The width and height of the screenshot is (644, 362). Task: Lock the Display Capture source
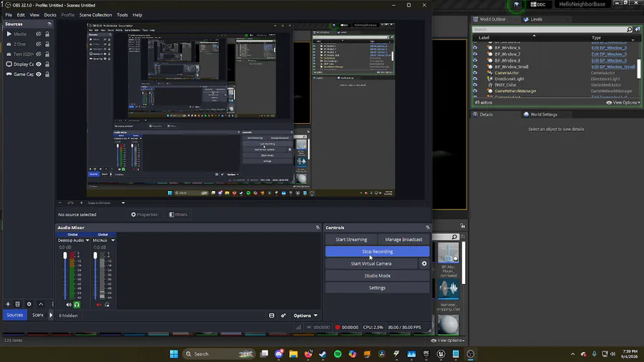click(47, 64)
